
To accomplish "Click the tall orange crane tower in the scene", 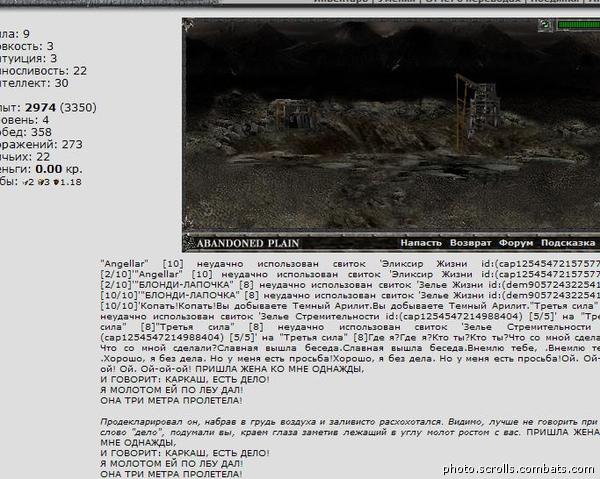I will (x=478, y=112).
